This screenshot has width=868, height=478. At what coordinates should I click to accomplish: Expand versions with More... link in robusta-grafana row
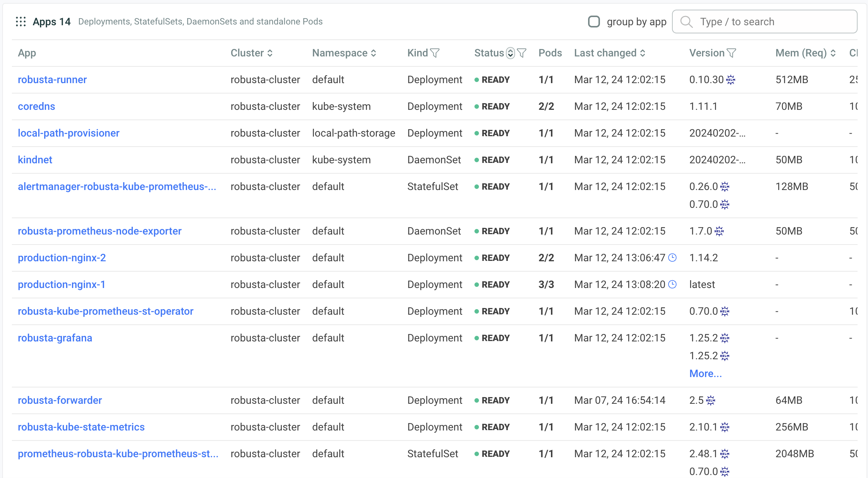click(x=705, y=374)
